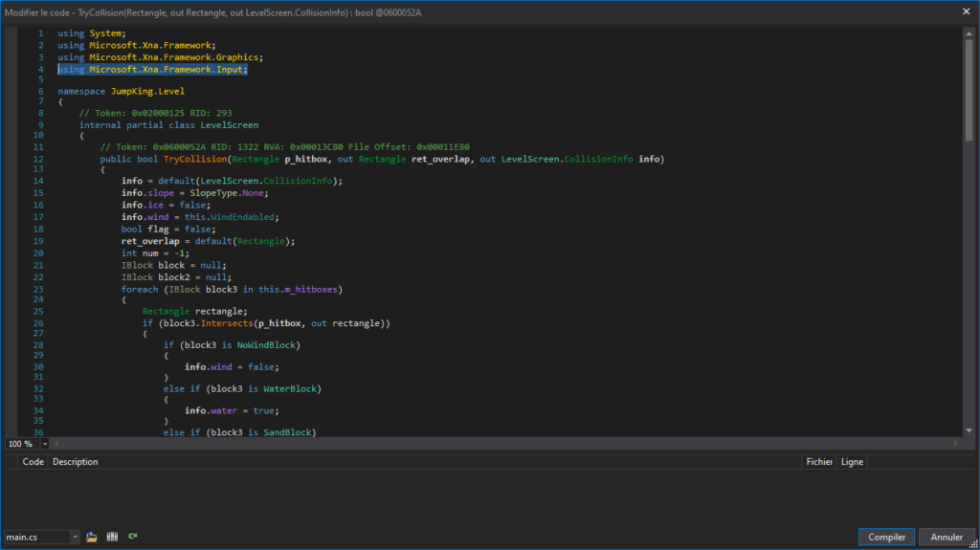Click the Compiler button

point(886,537)
